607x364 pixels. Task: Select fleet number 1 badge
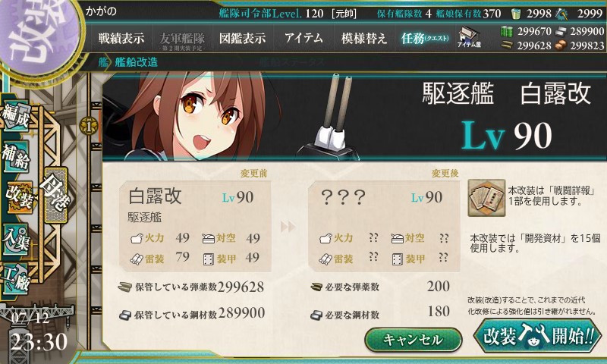(x=89, y=126)
